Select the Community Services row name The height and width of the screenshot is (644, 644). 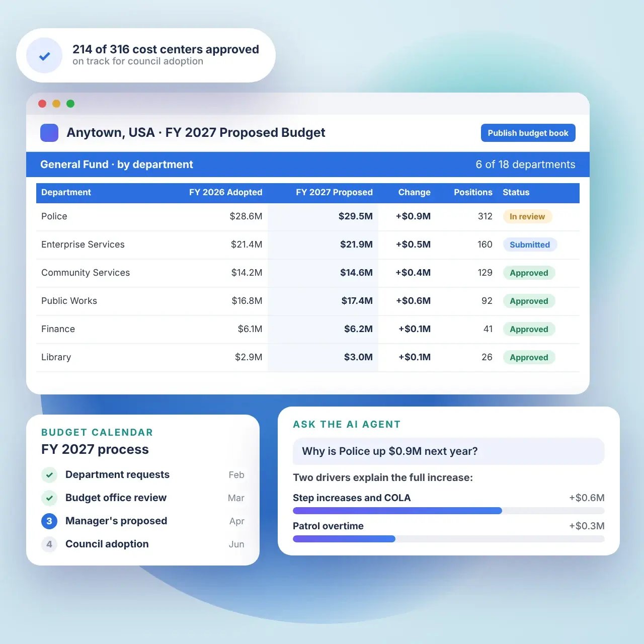(x=86, y=273)
